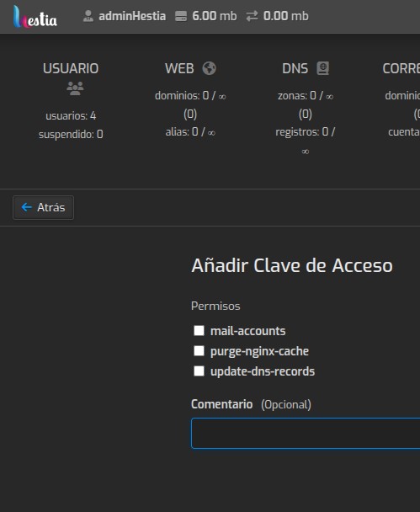
Task: Check the purge-nginx-cache permission
Action: 199,350
